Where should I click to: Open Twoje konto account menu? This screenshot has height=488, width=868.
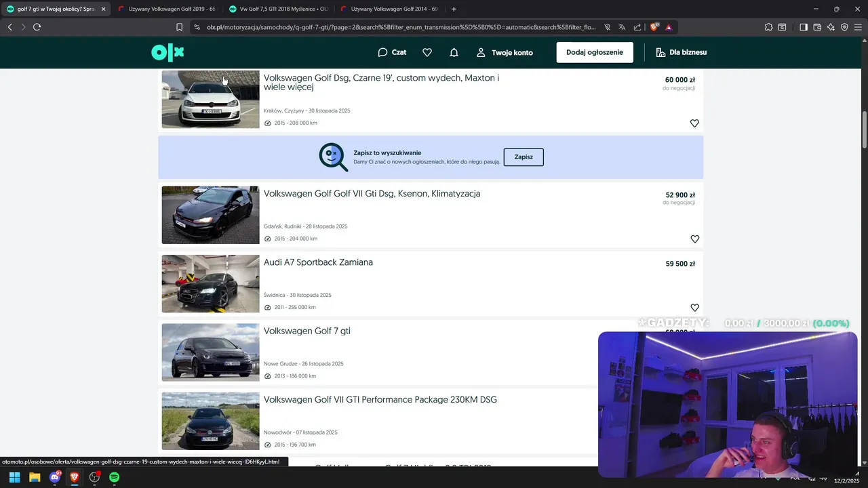point(505,52)
